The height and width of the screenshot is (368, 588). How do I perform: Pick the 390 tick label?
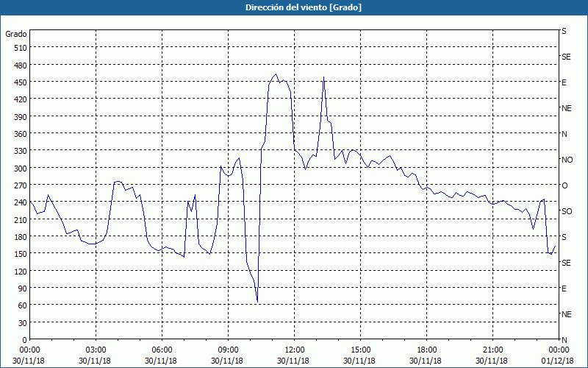(21, 117)
